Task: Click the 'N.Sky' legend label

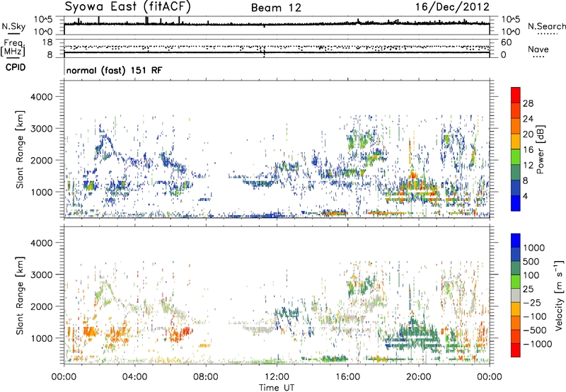Action: pyautogui.click(x=13, y=26)
